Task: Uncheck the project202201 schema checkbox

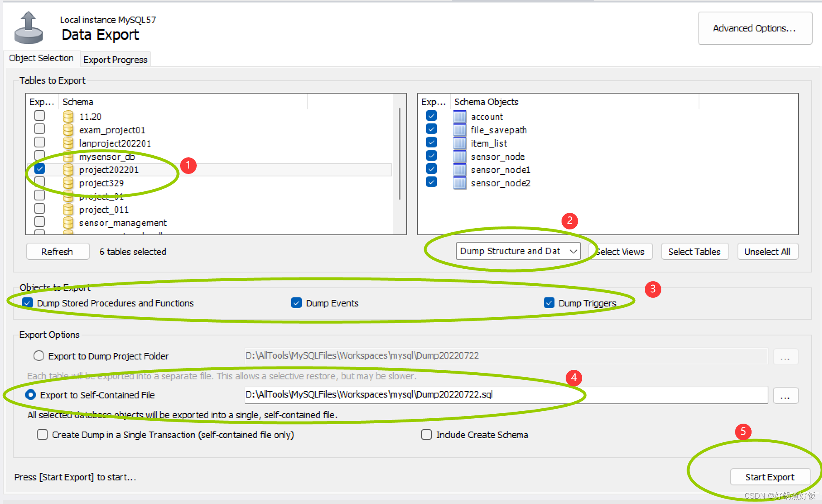Action: [x=40, y=169]
